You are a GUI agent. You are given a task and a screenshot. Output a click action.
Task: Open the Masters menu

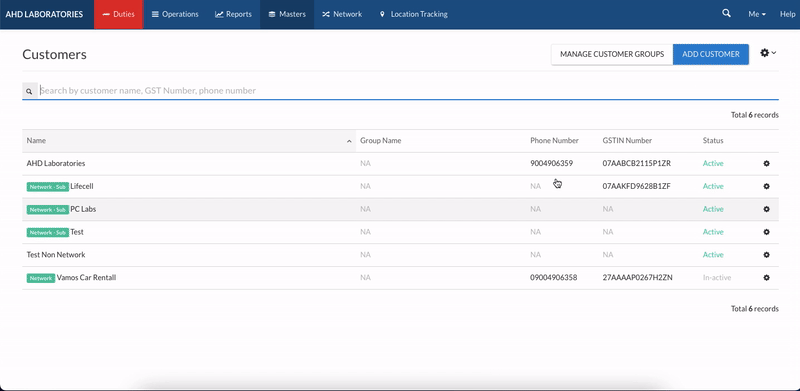pyautogui.click(x=287, y=14)
